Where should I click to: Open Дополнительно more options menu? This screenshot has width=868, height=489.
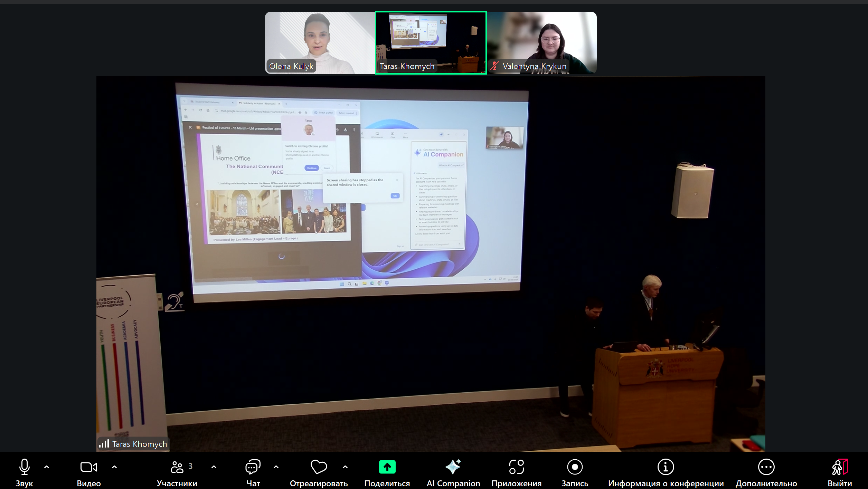(766, 467)
